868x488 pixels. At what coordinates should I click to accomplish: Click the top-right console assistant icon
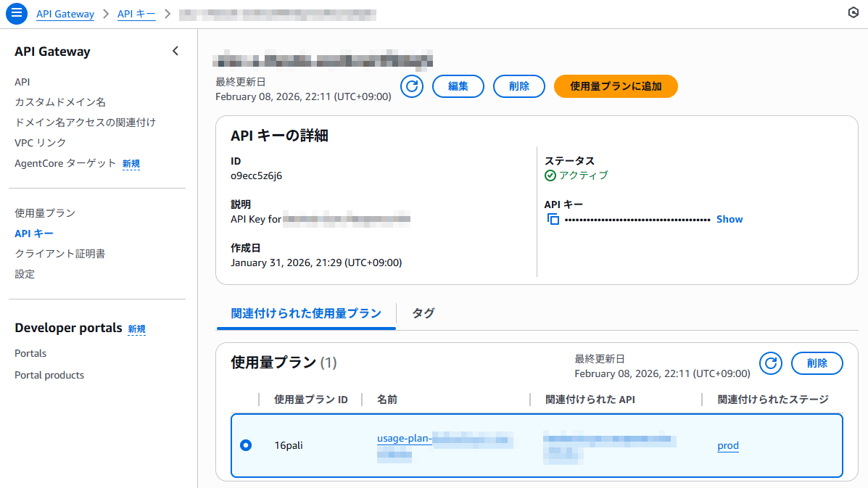click(x=853, y=13)
